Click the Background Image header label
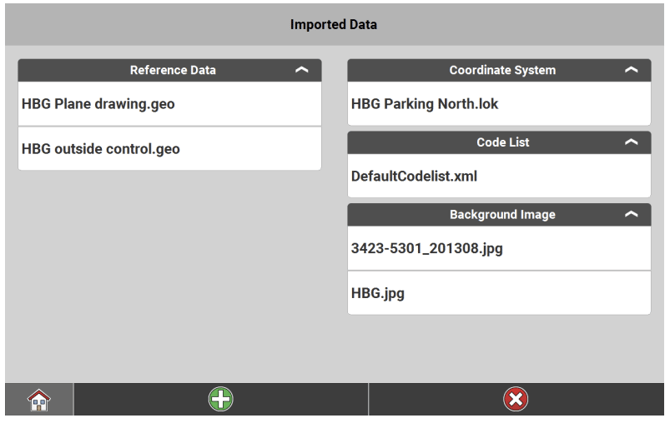 coord(502,215)
